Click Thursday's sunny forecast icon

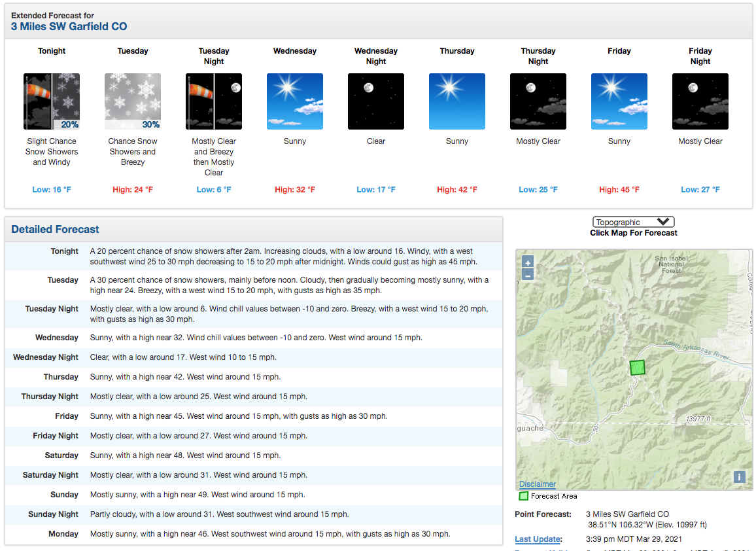456,101
